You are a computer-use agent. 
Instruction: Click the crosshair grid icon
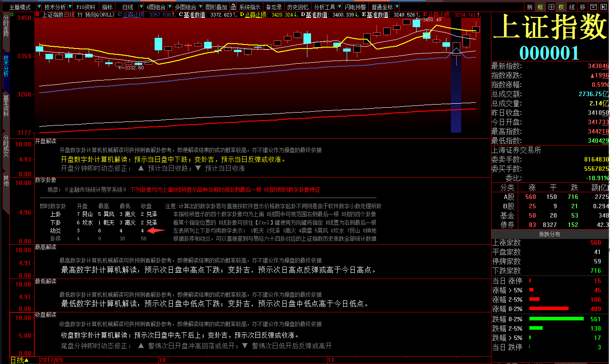click(x=551, y=7)
